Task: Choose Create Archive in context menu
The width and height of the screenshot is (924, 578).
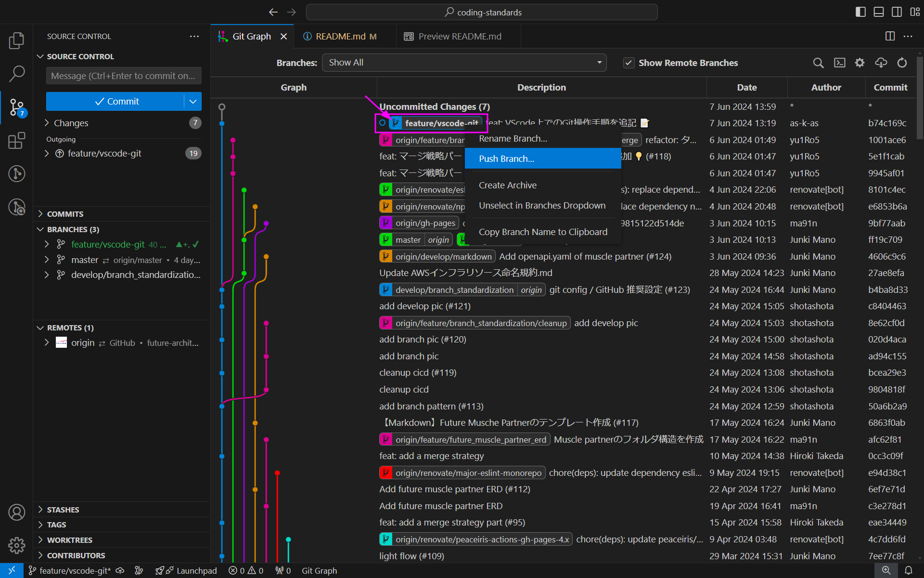Action: pos(543,185)
